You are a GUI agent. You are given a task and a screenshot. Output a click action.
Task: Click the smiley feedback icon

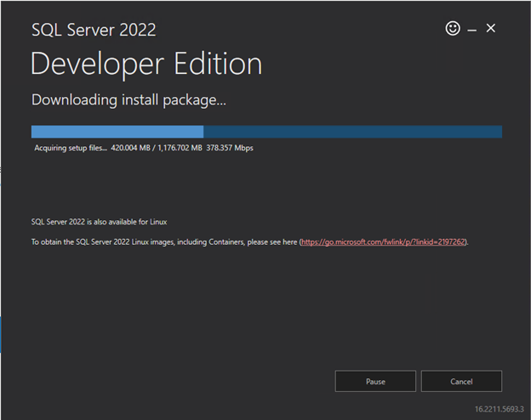(453, 28)
